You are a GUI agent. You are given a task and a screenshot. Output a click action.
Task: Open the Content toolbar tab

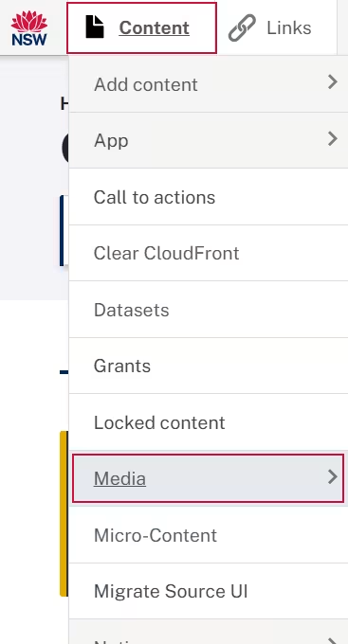pos(141,27)
